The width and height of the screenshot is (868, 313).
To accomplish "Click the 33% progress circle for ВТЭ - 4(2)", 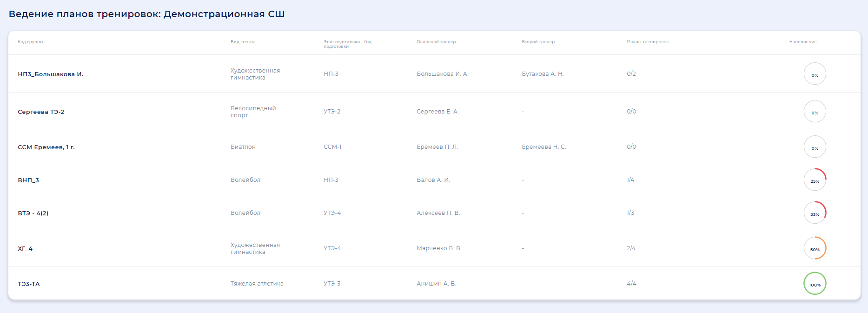I will [x=815, y=213].
